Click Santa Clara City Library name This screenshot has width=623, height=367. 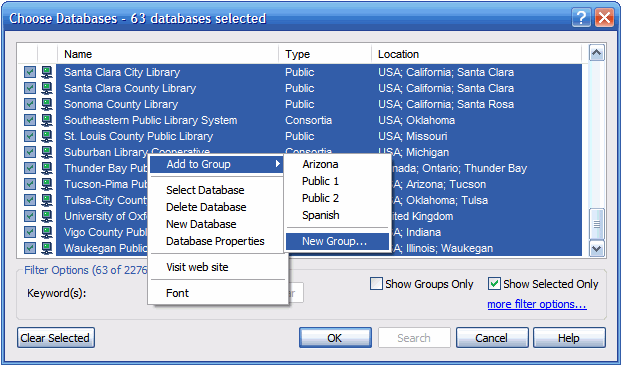pos(122,72)
